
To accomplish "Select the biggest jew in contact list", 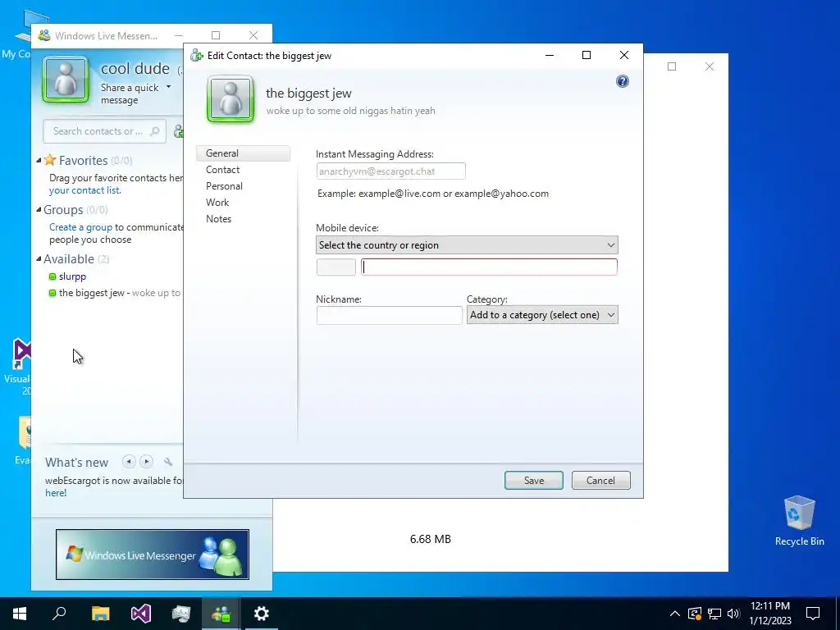I will pyautogui.click(x=92, y=293).
